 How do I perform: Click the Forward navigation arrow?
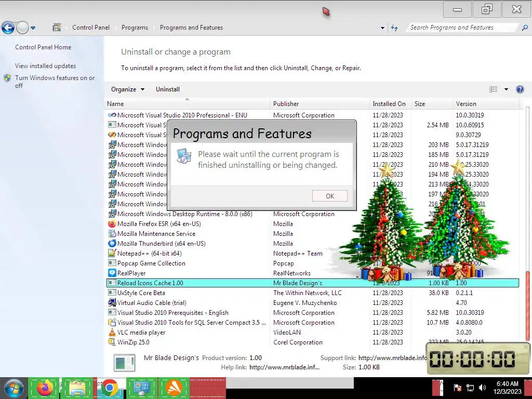tap(22, 28)
